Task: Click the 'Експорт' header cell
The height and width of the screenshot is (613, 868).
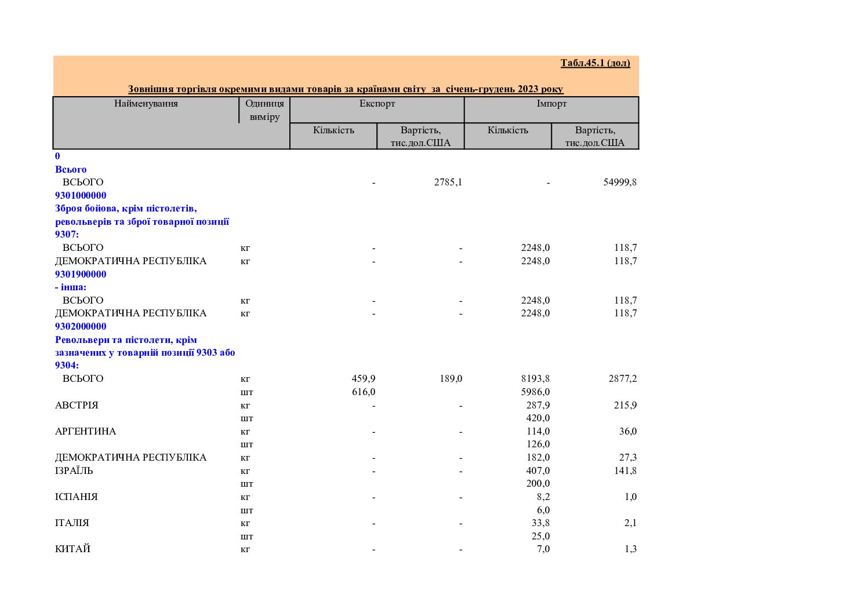Action: (377, 104)
